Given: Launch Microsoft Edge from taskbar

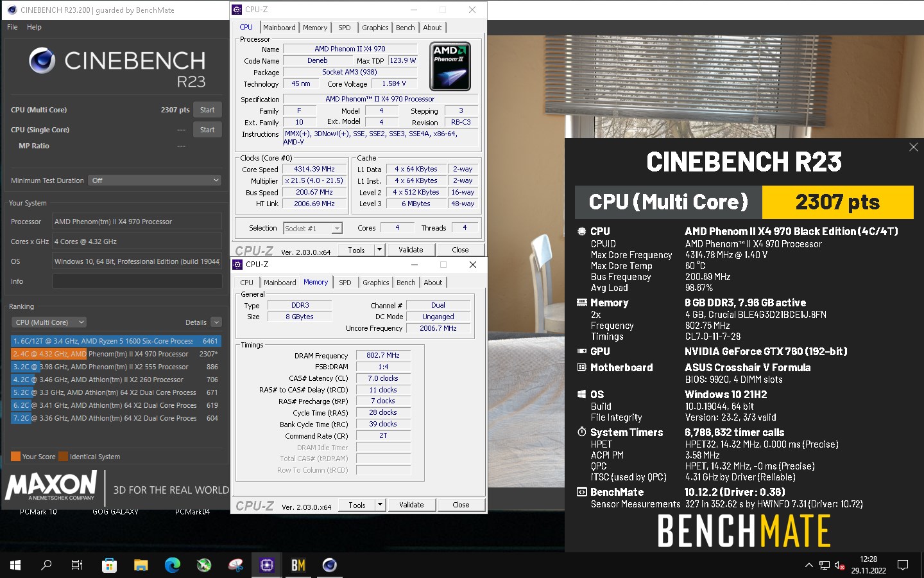Looking at the screenshot, I should tap(173, 565).
